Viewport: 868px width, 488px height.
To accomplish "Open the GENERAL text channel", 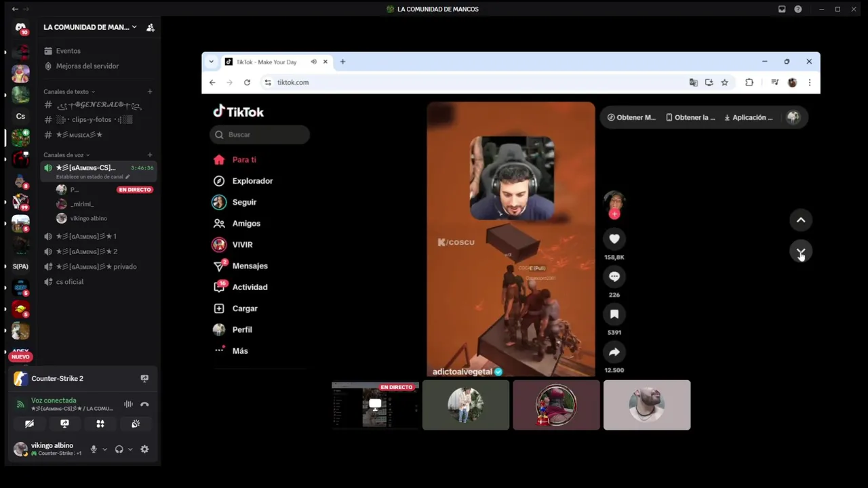I will point(98,105).
